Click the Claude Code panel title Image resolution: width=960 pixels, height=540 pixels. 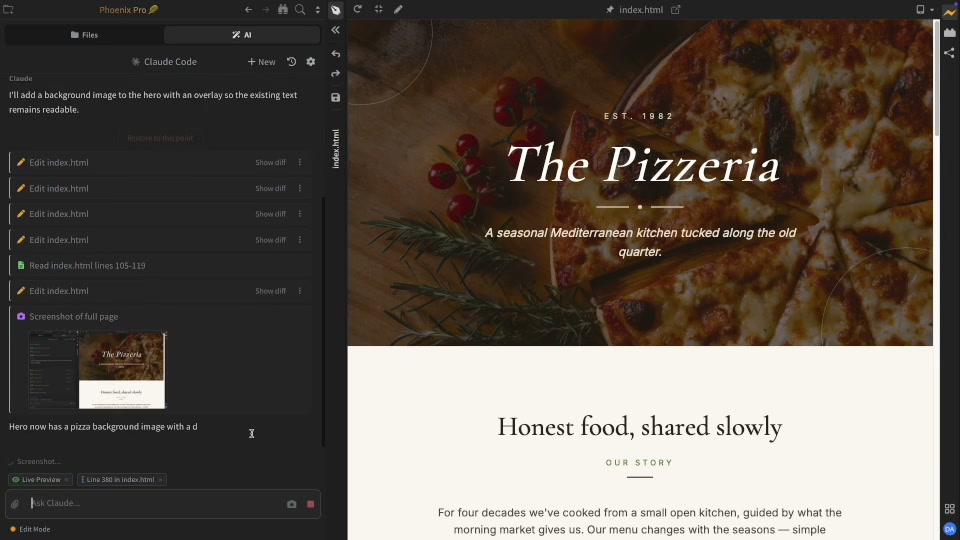164,62
